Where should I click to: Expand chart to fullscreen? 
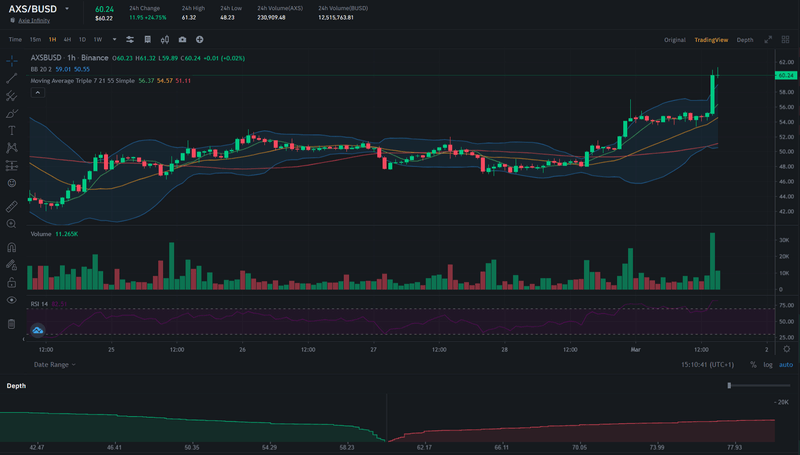[x=768, y=39]
